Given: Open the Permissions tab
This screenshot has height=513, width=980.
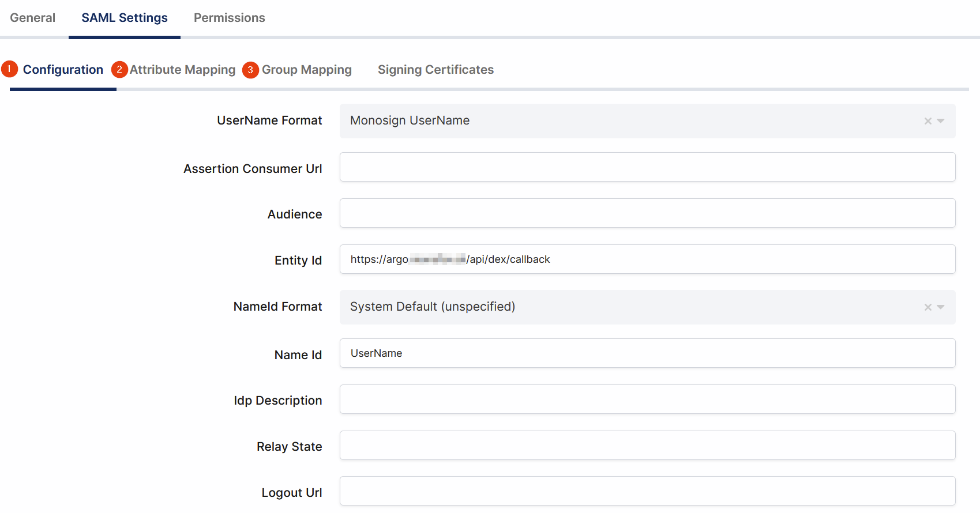Looking at the screenshot, I should tap(229, 18).
